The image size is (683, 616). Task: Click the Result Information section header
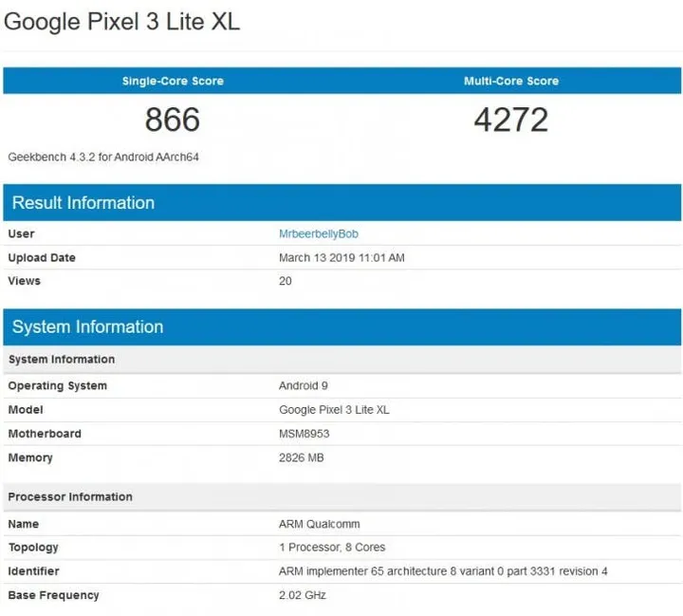coord(83,203)
